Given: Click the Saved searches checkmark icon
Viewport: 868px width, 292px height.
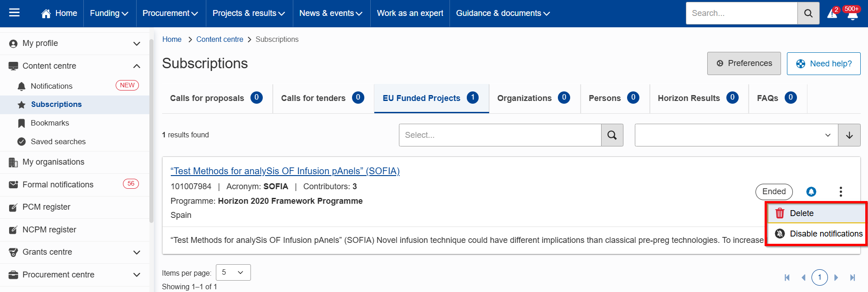Looking at the screenshot, I should tap(21, 142).
